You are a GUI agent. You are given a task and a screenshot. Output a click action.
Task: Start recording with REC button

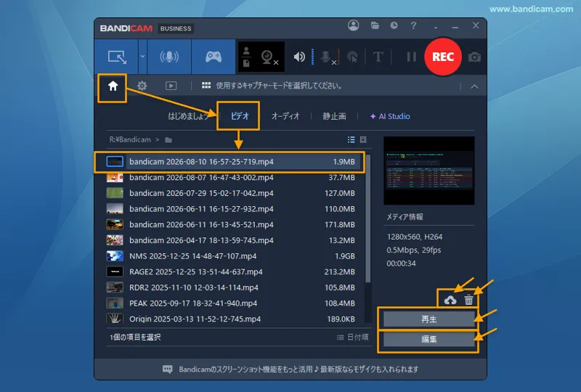(443, 57)
